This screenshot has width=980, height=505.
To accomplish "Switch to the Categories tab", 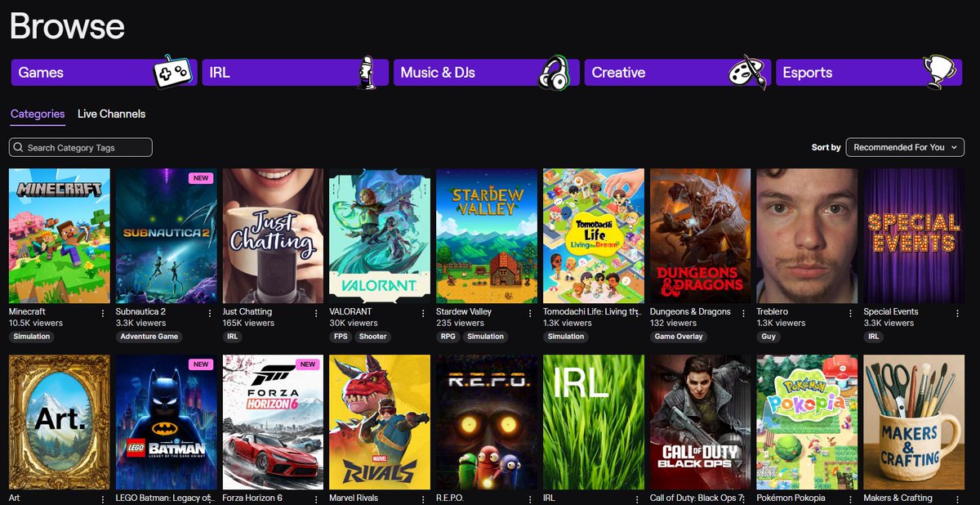I will pyautogui.click(x=38, y=114).
